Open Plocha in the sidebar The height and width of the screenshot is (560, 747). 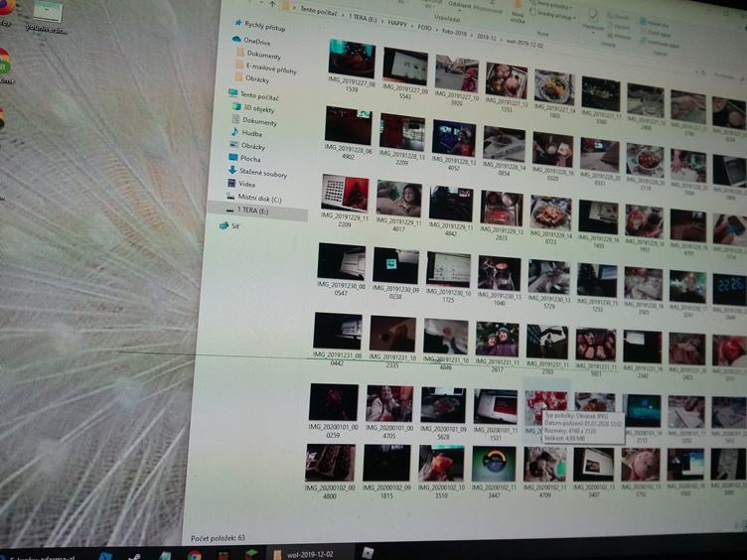pyautogui.click(x=245, y=158)
